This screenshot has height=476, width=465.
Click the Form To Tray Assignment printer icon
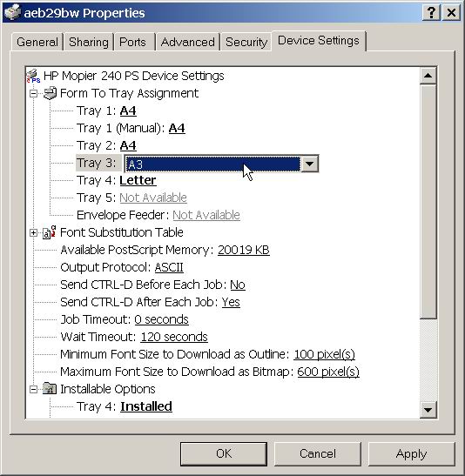[51, 93]
